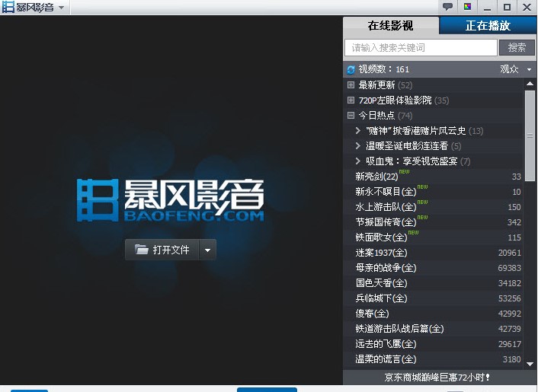Expand "赌神"掀香港赌片风云史 group
538x392 pixels.
[x=358, y=131]
